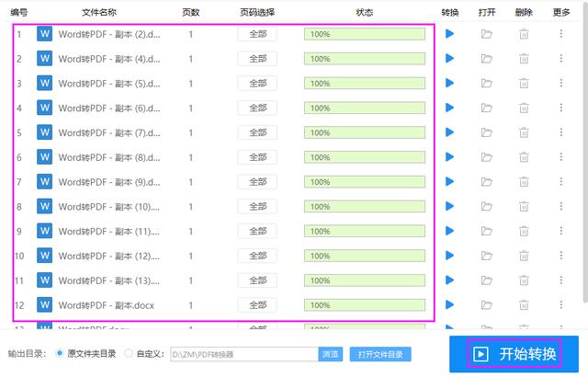Start conversion of row 7 with play icon
The image size is (588, 377).
coord(450,182)
